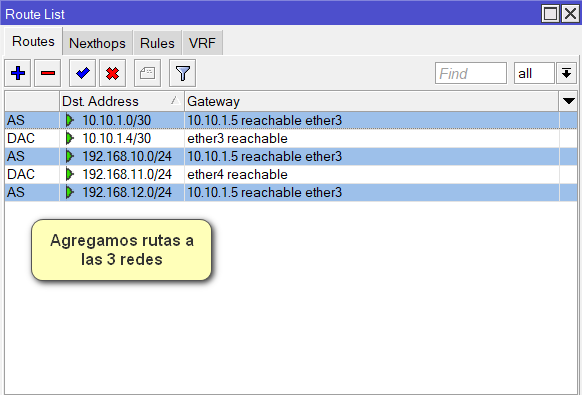Enable route using the blue checkmark icon
Viewport: 582px width, 395px height.
pyautogui.click(x=82, y=73)
